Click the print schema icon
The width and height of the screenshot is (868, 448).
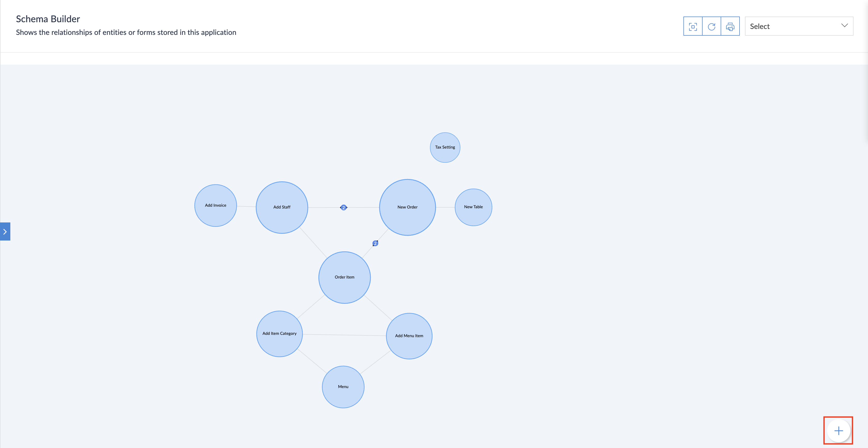tap(730, 26)
